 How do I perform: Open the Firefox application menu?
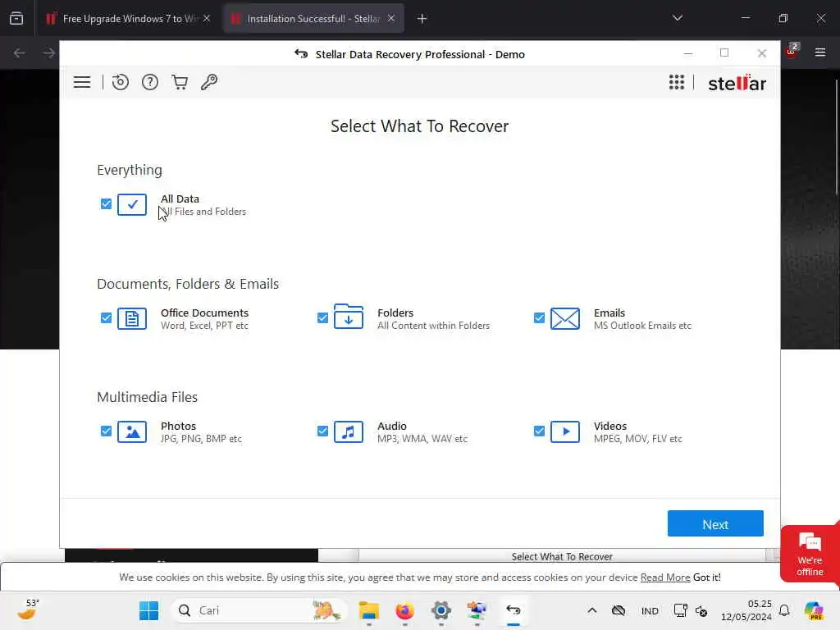[x=820, y=52]
